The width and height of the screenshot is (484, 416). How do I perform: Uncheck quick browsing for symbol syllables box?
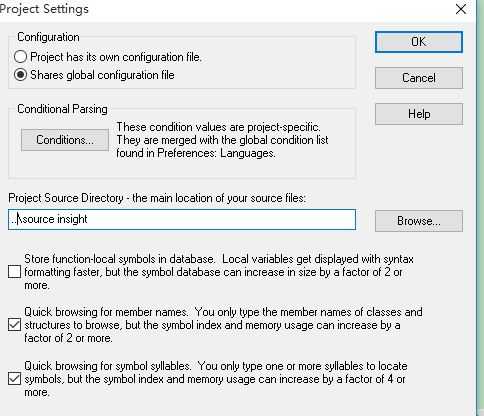(14, 379)
